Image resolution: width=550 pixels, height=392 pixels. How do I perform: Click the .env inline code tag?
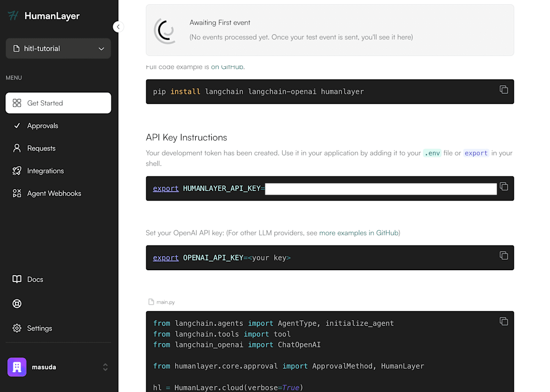pyautogui.click(x=432, y=153)
